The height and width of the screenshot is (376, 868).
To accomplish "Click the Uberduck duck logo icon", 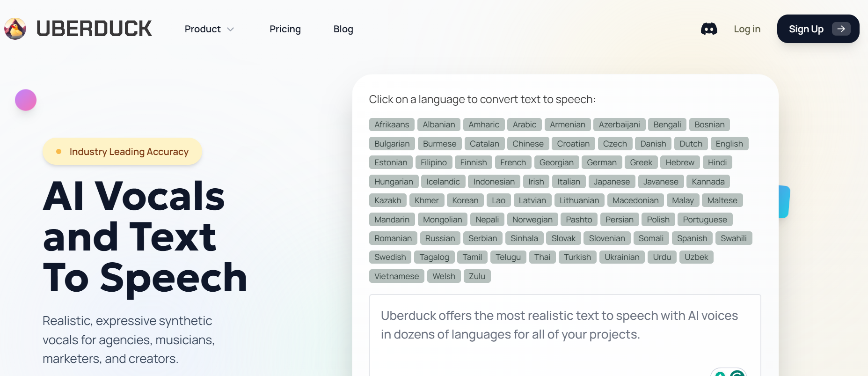I will (15, 29).
